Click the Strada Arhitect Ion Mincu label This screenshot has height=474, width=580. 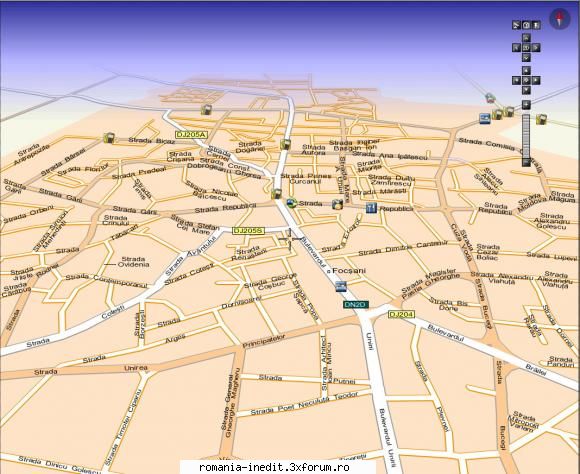[x=327, y=363]
